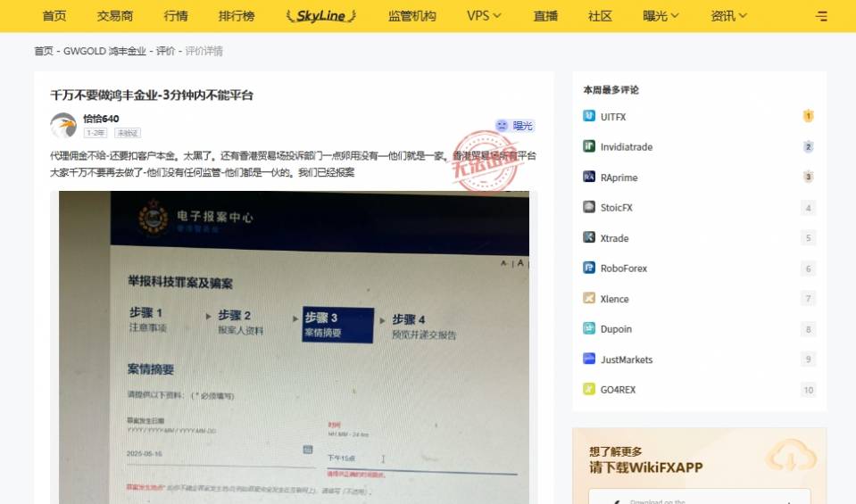Click the Dupoin broker logo icon
This screenshot has width=856, height=504.
589,328
